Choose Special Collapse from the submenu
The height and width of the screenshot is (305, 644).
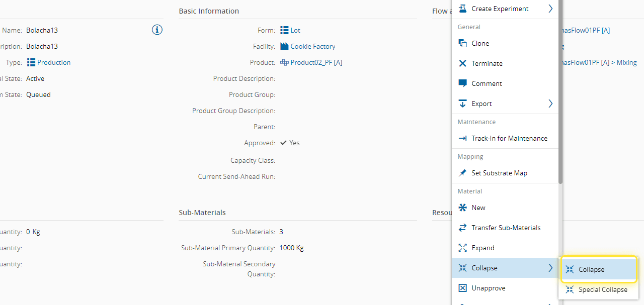pyautogui.click(x=602, y=289)
